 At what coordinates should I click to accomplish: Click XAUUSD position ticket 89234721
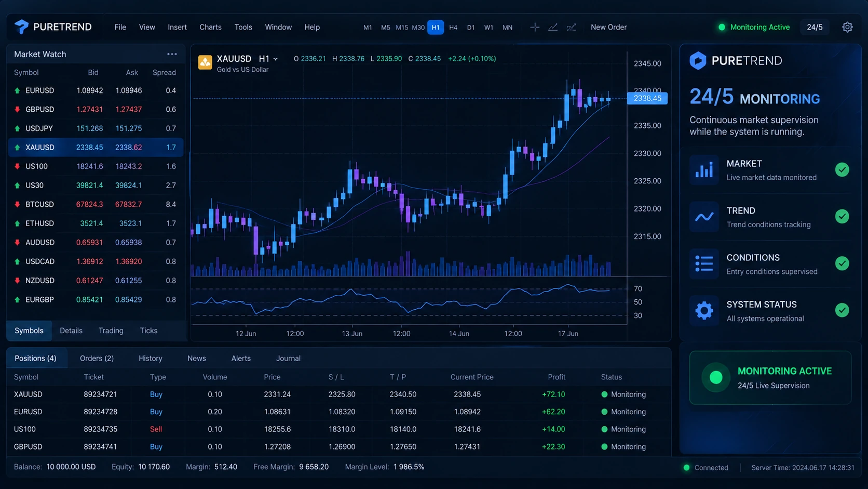point(100,394)
